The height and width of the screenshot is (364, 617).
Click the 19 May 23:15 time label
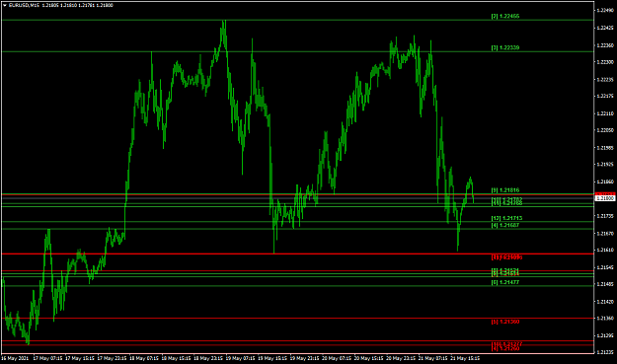305,358
